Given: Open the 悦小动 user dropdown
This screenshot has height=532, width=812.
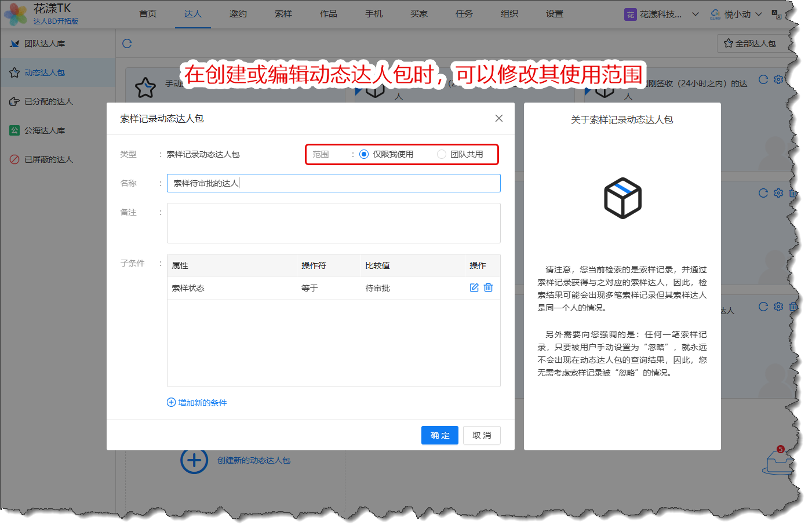Looking at the screenshot, I should pos(737,14).
